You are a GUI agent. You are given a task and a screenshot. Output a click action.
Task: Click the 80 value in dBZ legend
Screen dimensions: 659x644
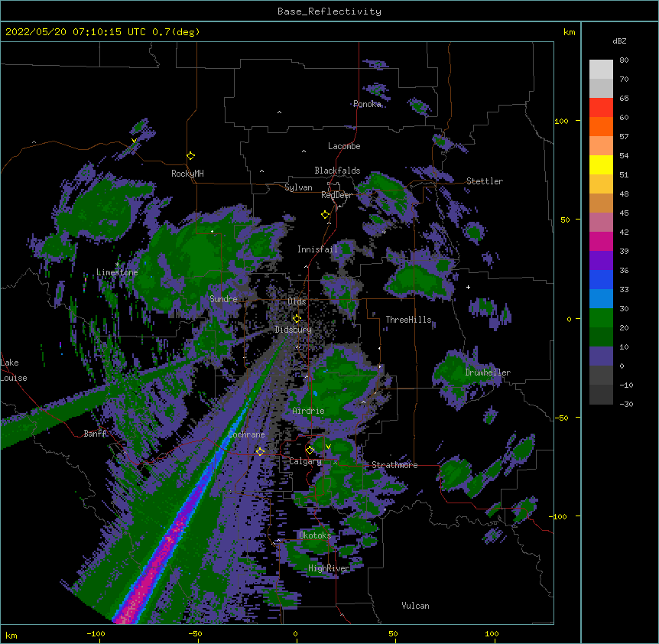624,60
